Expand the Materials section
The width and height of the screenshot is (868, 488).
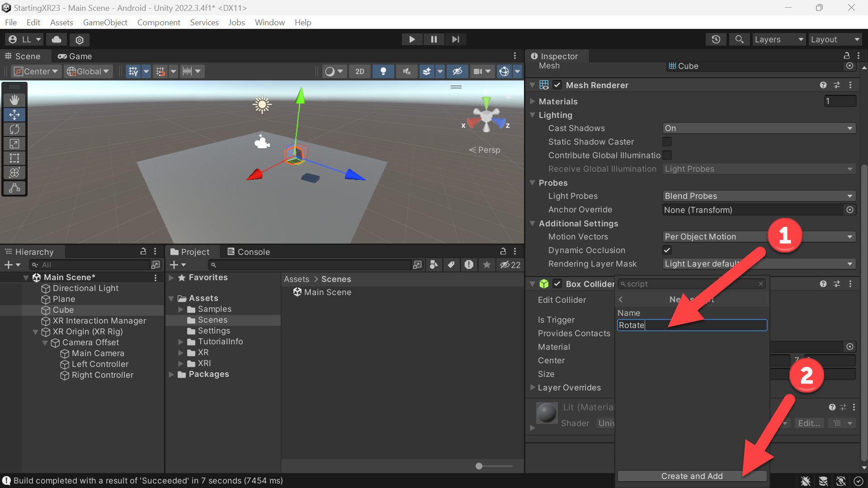point(558,101)
